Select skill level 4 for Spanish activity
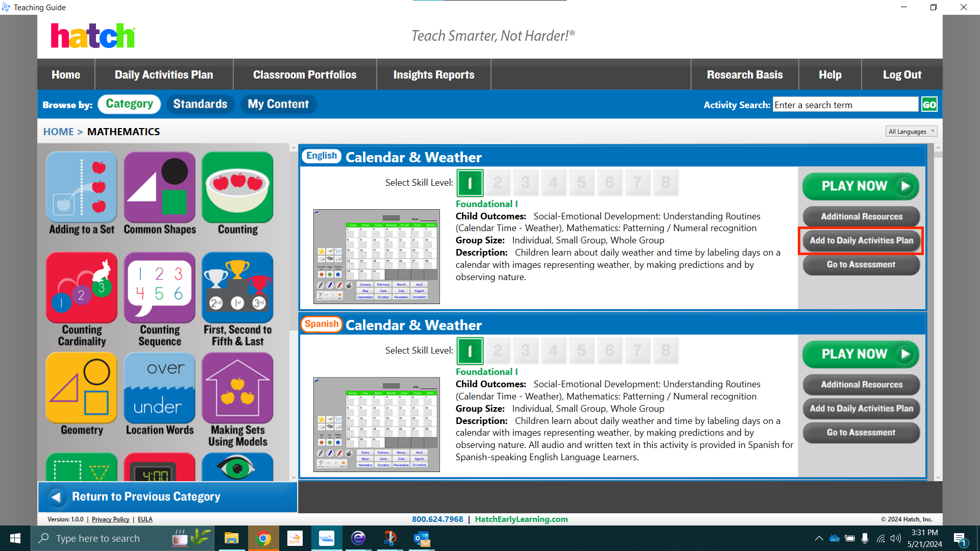The image size is (980, 551). (554, 350)
